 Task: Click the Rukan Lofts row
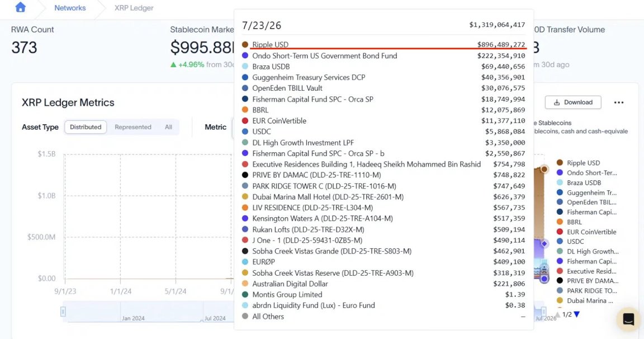pos(383,229)
